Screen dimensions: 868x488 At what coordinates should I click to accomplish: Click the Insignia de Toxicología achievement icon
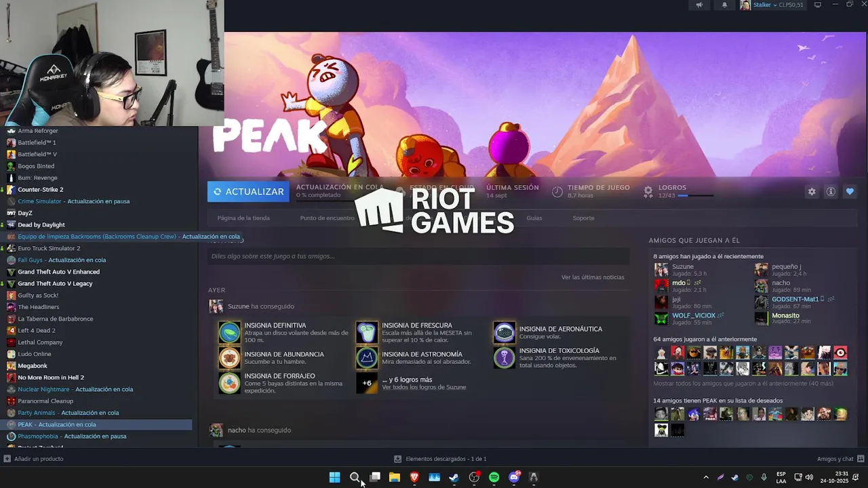[504, 358]
